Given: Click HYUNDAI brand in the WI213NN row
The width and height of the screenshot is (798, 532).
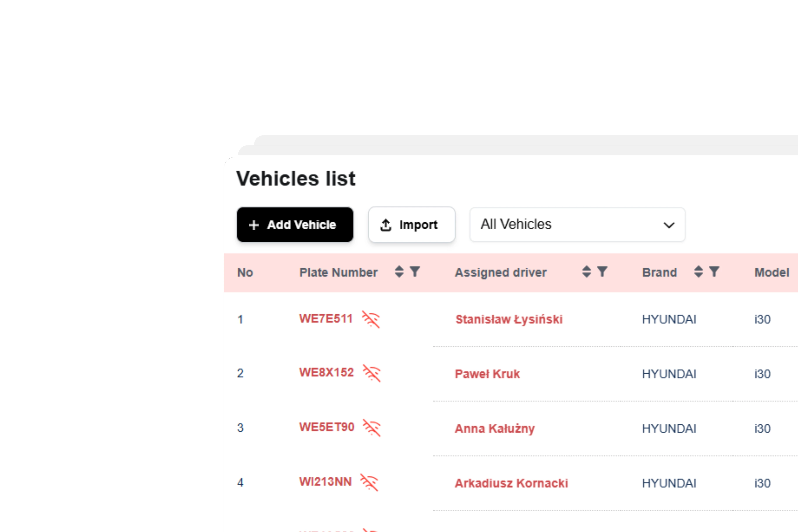Looking at the screenshot, I should pyautogui.click(x=669, y=483).
